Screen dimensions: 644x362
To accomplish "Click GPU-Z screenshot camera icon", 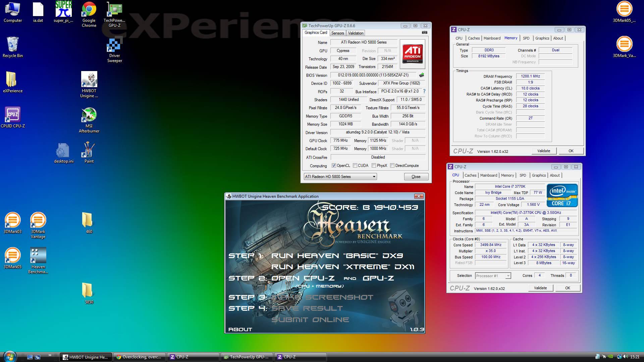I will click(x=424, y=33).
